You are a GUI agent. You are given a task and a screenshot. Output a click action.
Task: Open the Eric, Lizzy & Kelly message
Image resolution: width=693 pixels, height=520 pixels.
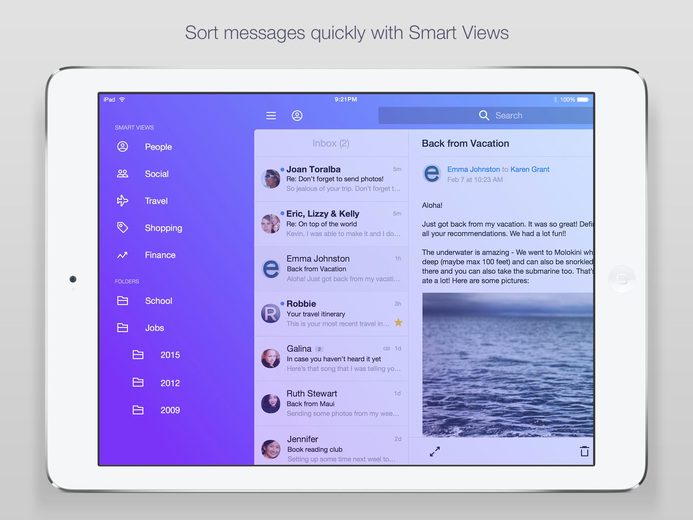click(x=331, y=224)
